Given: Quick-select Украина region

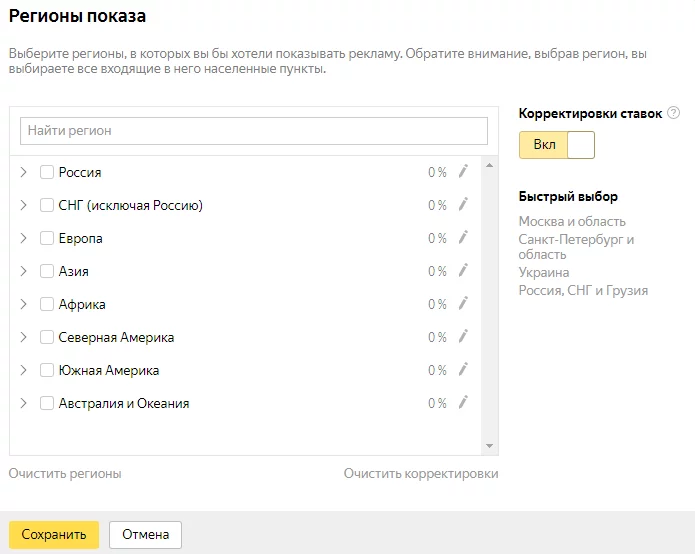Looking at the screenshot, I should (544, 272).
